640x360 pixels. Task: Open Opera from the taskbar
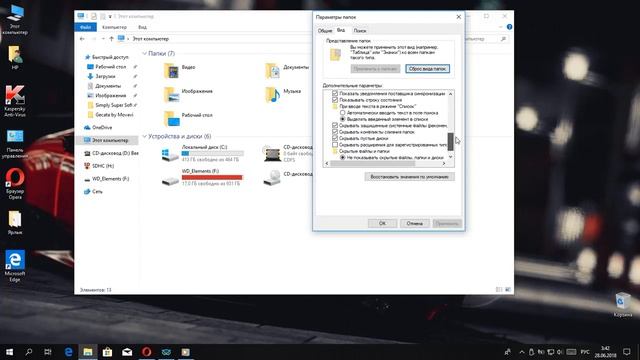[147, 351]
